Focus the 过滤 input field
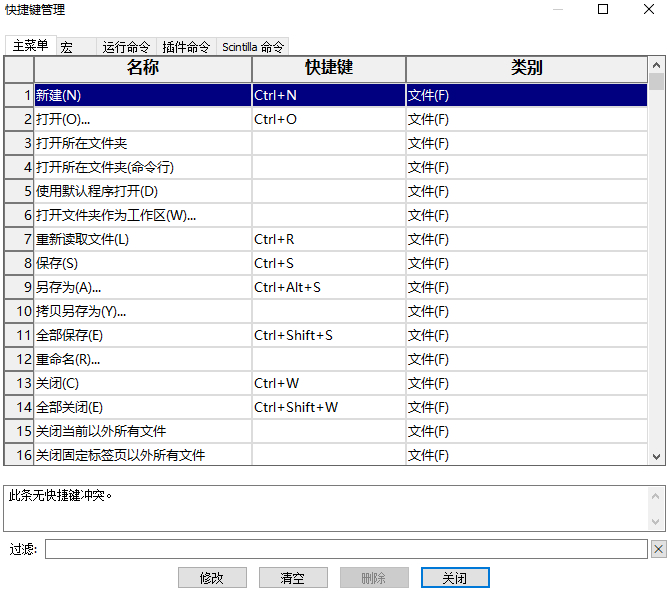This screenshot has height=591, width=667. tap(346, 549)
